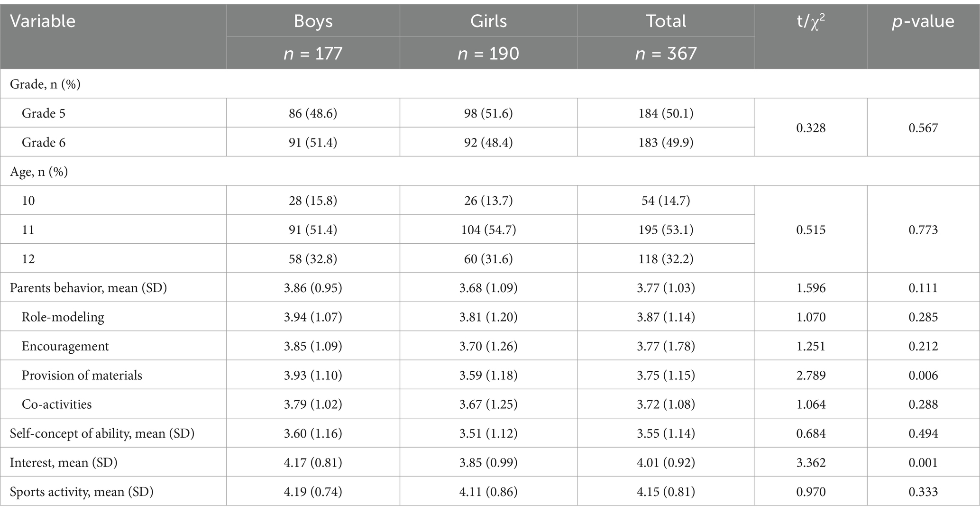Screen dimensions: 980x514
Task: Select the Boys column header
Action: (313, 21)
